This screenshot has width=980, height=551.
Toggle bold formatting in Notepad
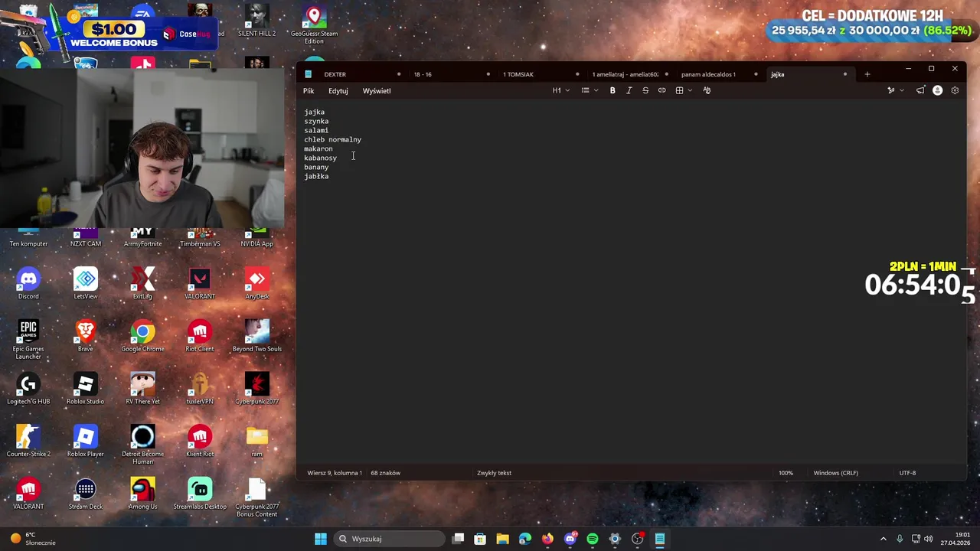pos(612,90)
